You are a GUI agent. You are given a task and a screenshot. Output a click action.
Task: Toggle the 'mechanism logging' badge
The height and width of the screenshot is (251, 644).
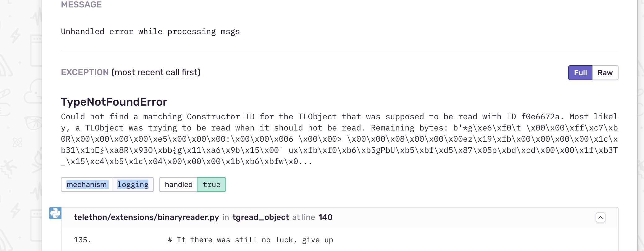pyautogui.click(x=107, y=184)
